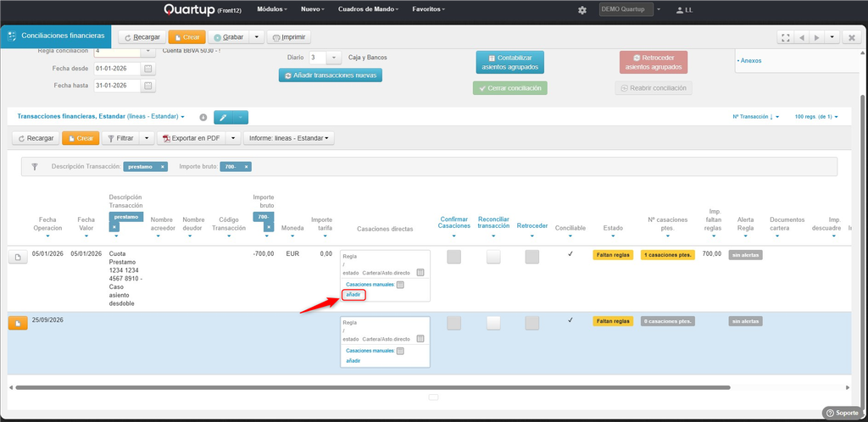Screen dimensions: 868x422
Task: Open first row document icon
Action: (18, 257)
